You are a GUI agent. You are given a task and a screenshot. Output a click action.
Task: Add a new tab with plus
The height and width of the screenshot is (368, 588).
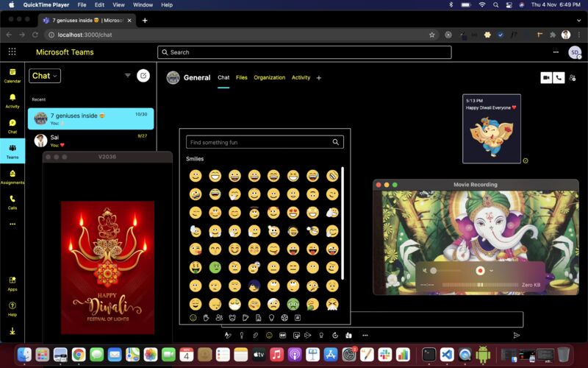click(319, 78)
